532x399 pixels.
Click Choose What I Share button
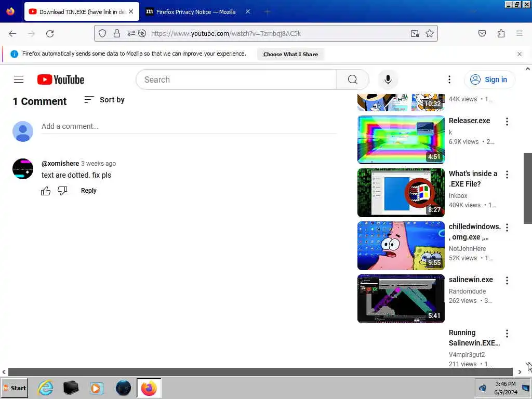click(290, 54)
